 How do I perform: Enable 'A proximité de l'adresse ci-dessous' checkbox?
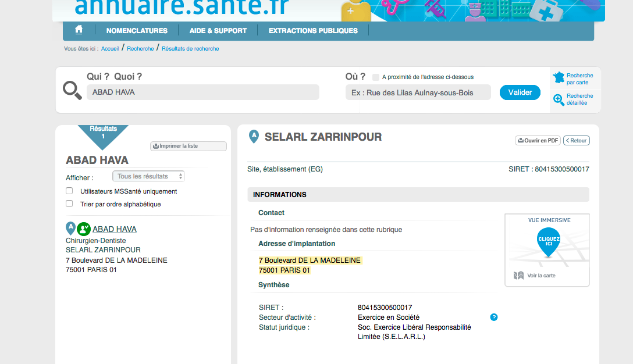click(x=376, y=77)
